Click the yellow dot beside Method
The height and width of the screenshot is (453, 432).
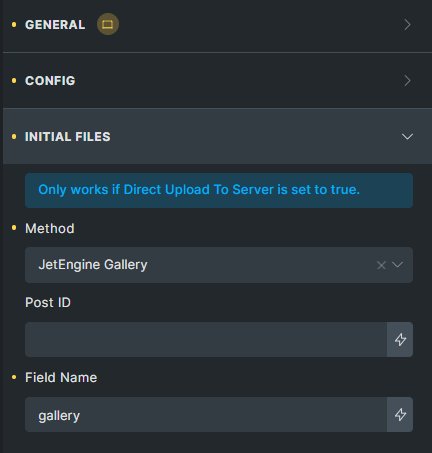point(14,228)
